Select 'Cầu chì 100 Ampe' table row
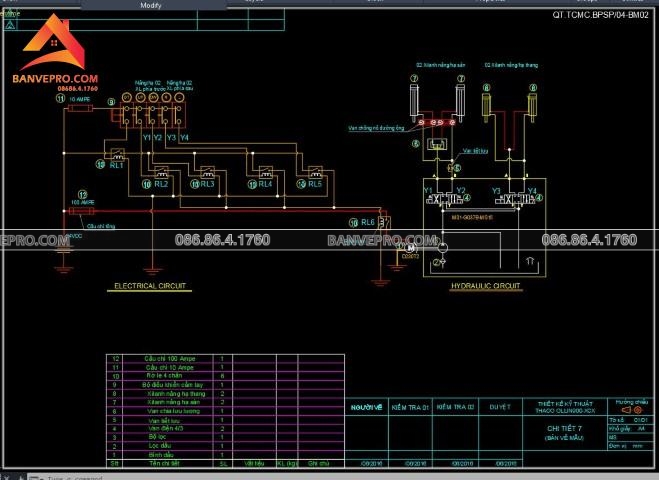Viewport: 659px width, 480px height. [225, 359]
